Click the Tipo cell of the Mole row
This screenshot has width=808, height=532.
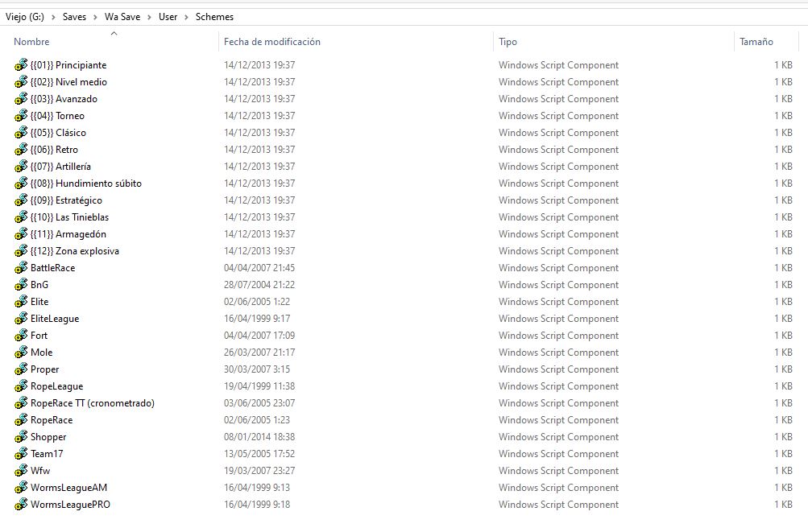558,353
